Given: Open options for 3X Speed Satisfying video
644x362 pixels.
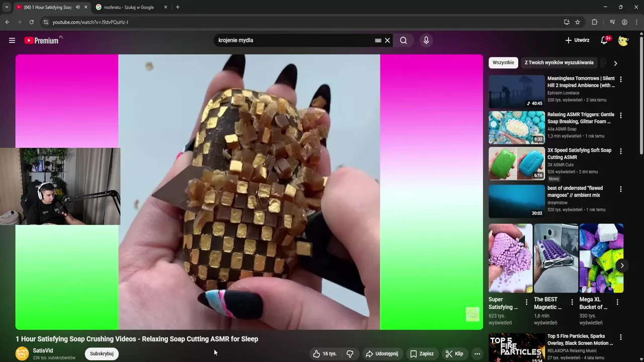Looking at the screenshot, I should 620,151.
